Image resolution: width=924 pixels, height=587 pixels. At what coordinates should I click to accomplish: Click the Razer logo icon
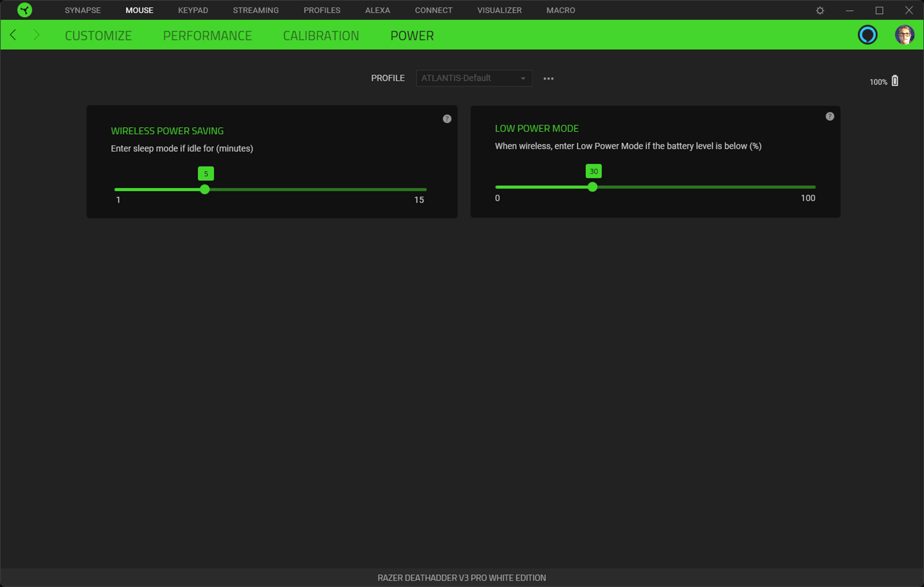tap(25, 10)
